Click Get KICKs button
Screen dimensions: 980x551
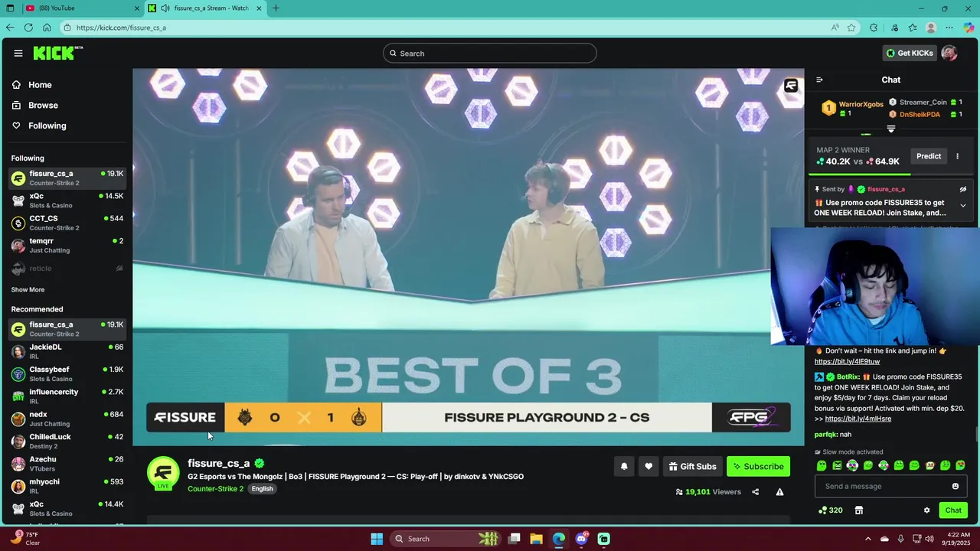[x=910, y=53]
